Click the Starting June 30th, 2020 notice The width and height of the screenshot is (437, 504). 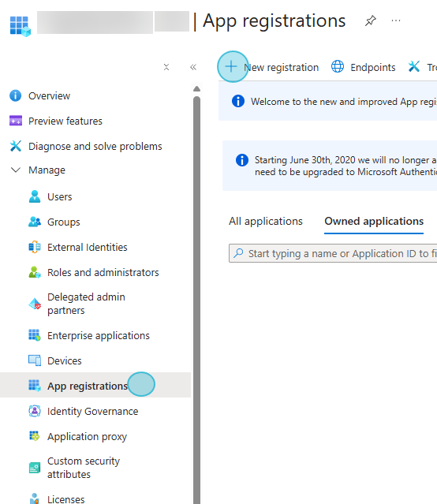(330, 166)
